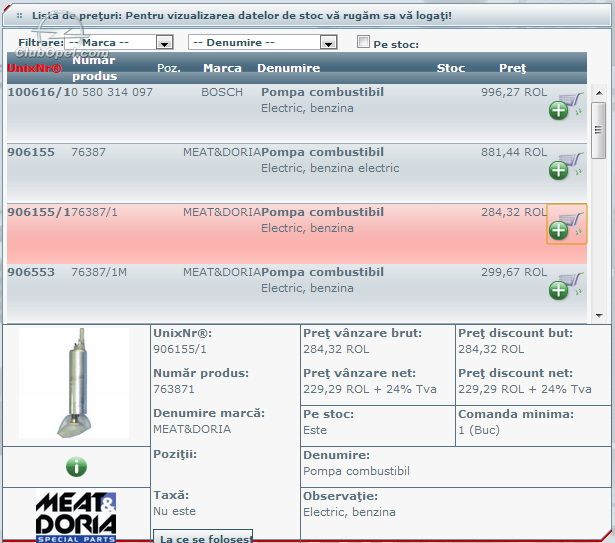The image size is (615, 543).
Task: Click the Poz. column header
Action: point(169,68)
